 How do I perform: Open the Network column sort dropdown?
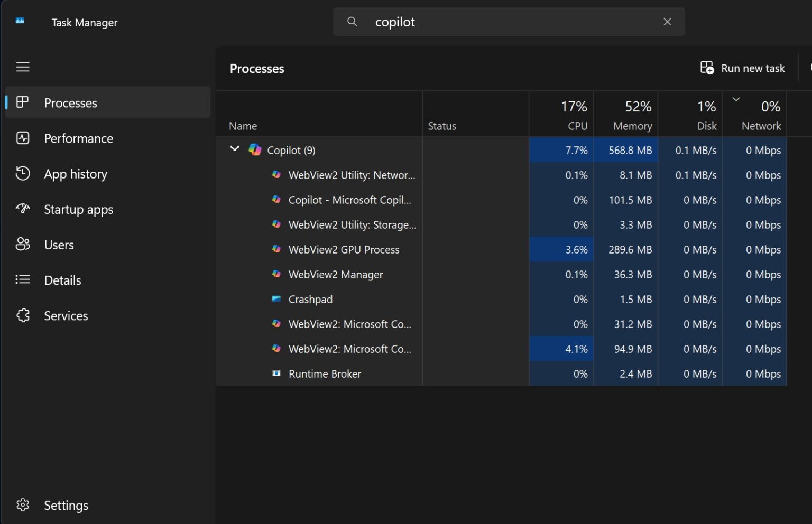pos(735,98)
